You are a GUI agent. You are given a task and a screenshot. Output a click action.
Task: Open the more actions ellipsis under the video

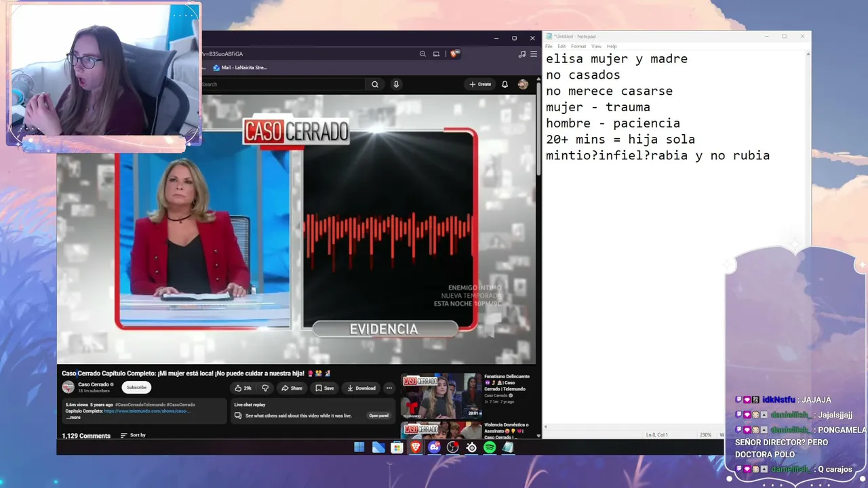click(389, 388)
